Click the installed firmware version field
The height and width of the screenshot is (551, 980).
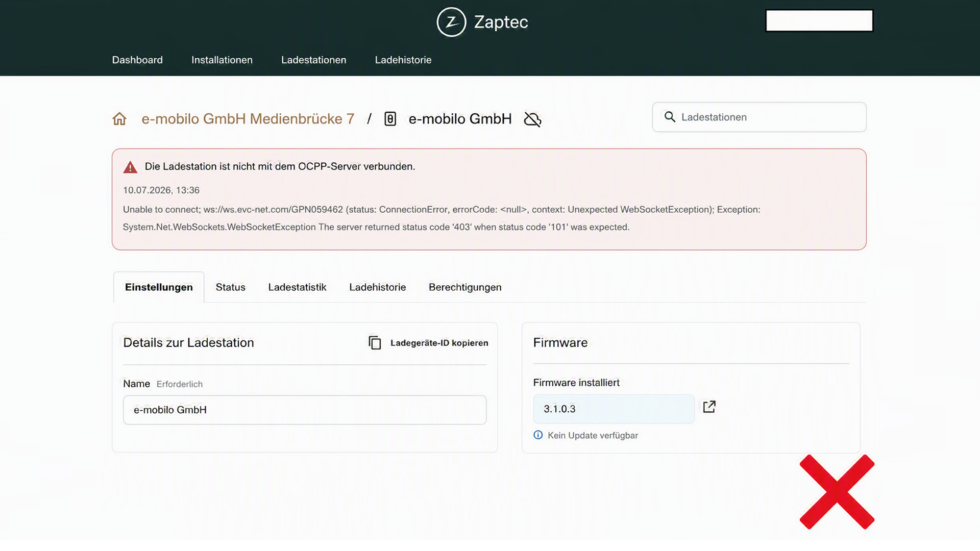point(614,409)
